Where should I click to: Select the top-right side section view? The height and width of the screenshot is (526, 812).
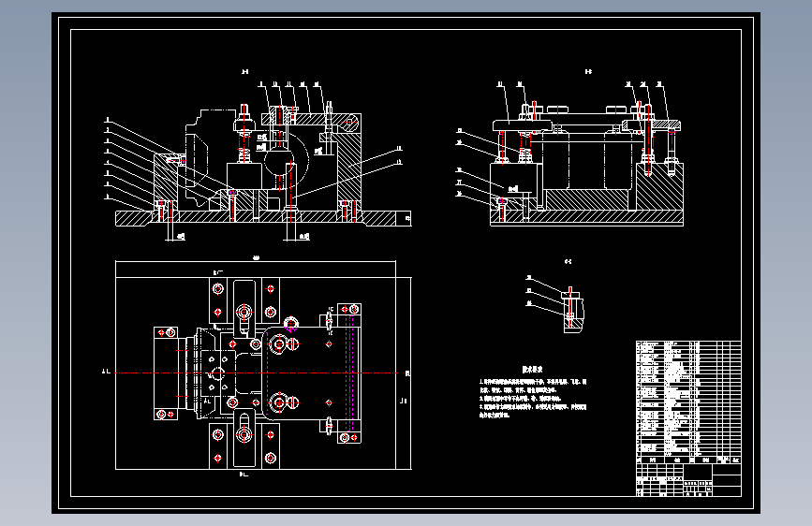click(569, 153)
